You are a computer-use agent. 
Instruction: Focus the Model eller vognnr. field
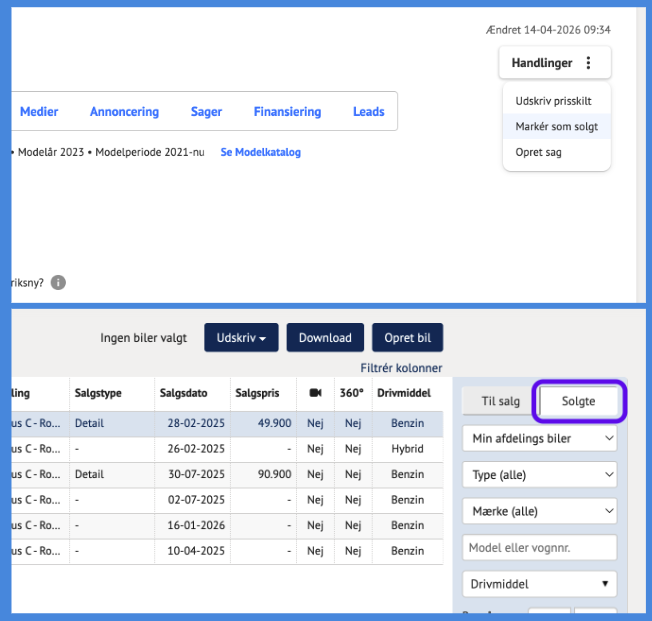click(539, 548)
